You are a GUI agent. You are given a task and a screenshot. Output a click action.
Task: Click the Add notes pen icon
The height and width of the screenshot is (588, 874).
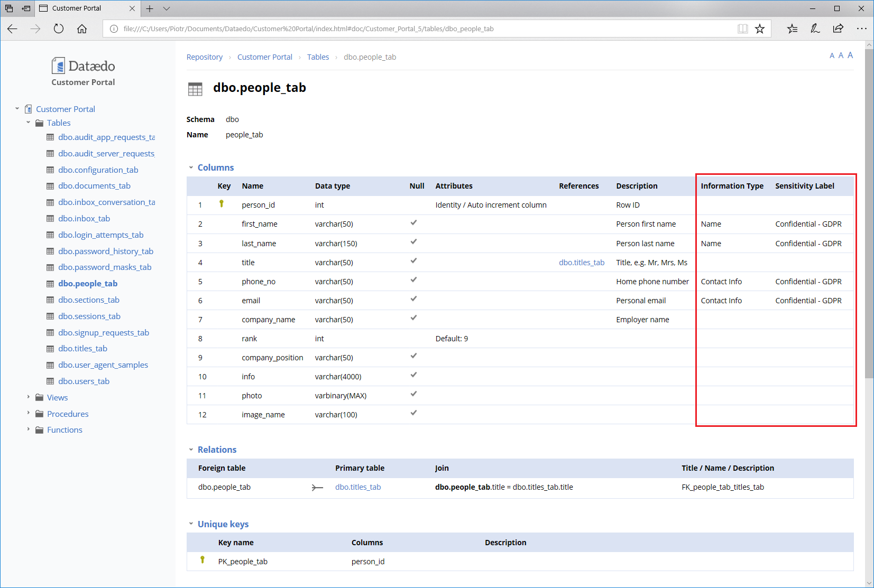(x=815, y=29)
